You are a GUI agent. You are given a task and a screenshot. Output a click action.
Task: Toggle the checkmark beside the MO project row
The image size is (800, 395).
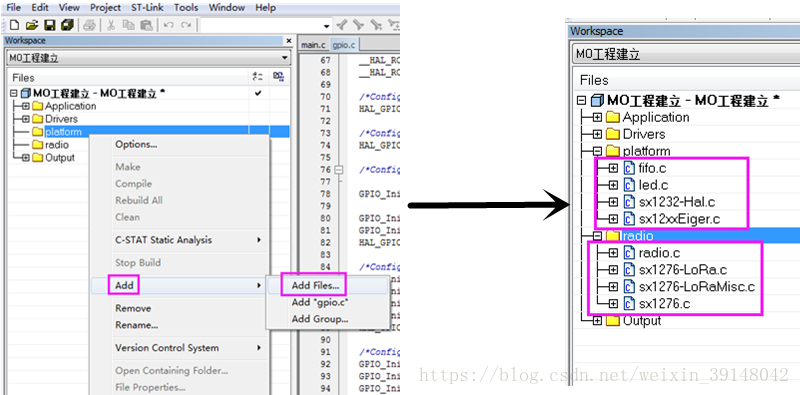[258, 93]
